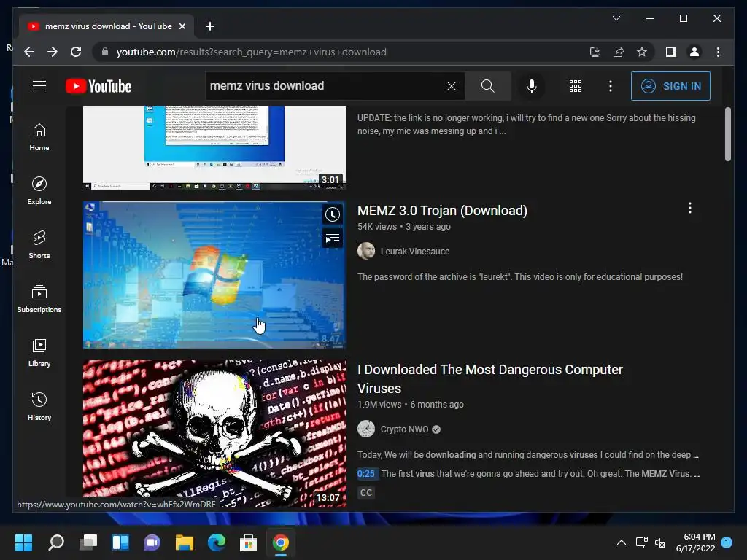The width and height of the screenshot is (747, 560).
Task: Toggle Chrome side panel
Action: tap(671, 52)
